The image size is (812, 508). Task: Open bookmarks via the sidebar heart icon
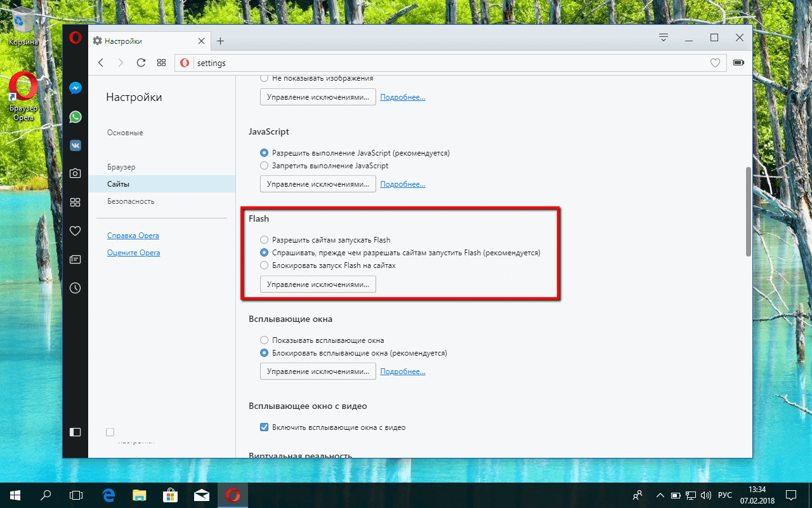pyautogui.click(x=75, y=231)
